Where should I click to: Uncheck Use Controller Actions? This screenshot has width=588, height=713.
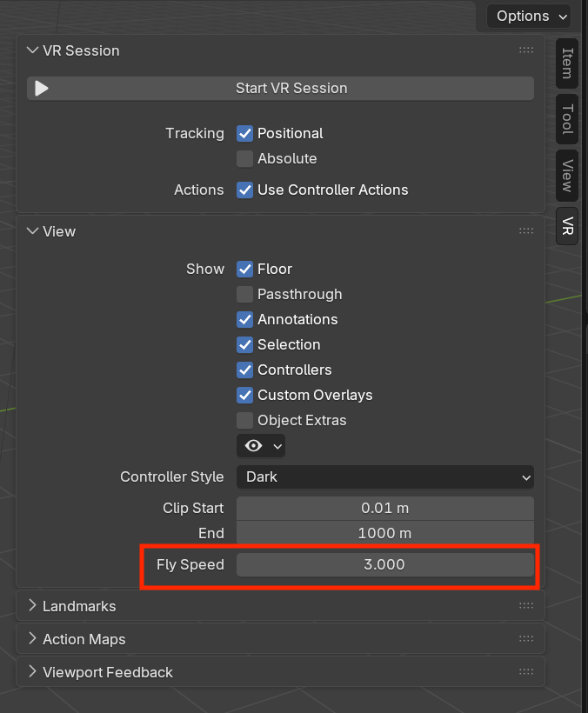(245, 190)
